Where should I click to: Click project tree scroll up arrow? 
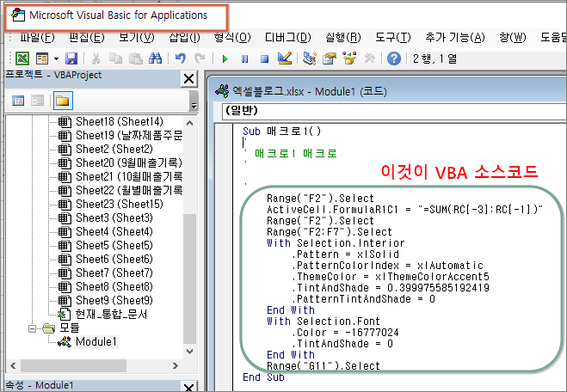pos(190,123)
